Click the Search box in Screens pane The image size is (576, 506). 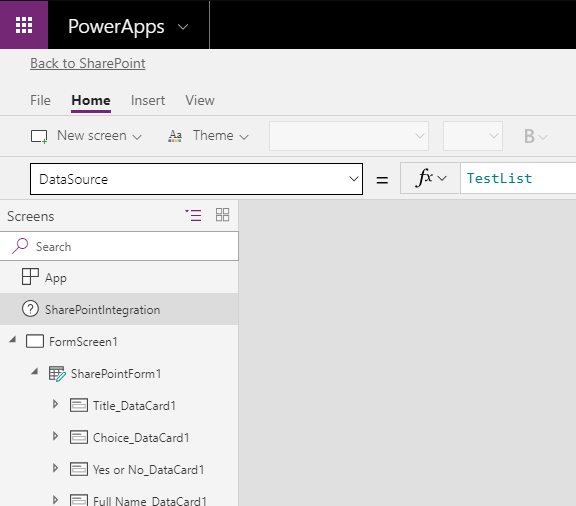(119, 246)
